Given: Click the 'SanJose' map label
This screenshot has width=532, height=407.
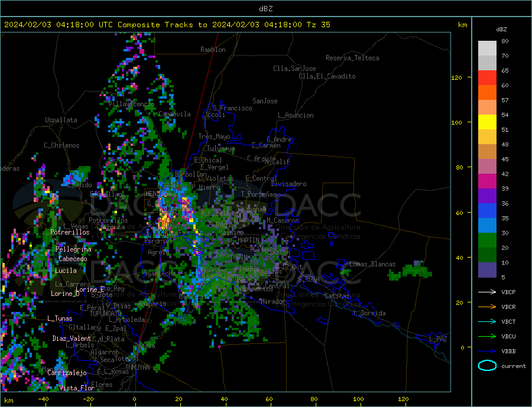Looking at the screenshot, I should pos(265,101).
